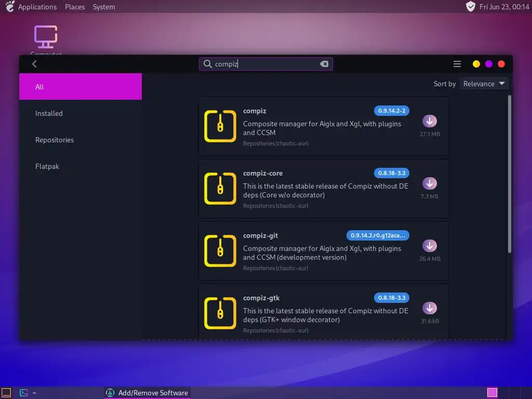Download the compiz-gtk package

(430, 309)
